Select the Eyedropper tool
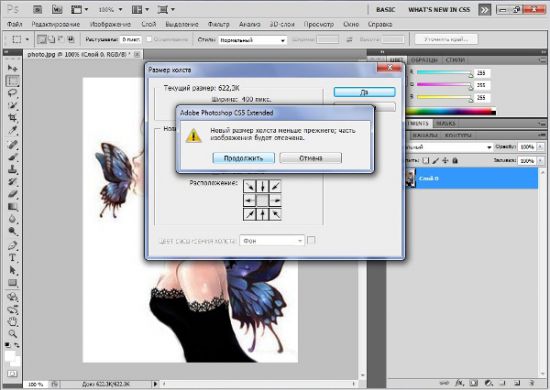The width and height of the screenshot is (550, 390). (x=13, y=130)
